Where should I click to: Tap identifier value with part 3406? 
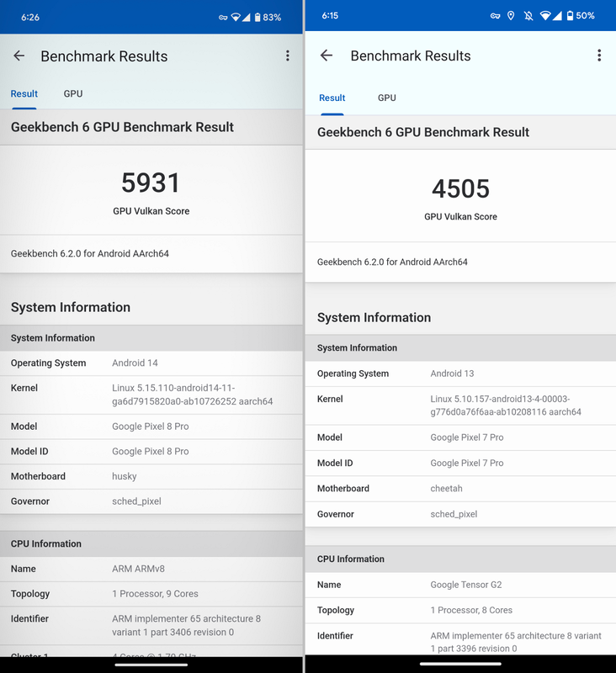tap(186, 626)
